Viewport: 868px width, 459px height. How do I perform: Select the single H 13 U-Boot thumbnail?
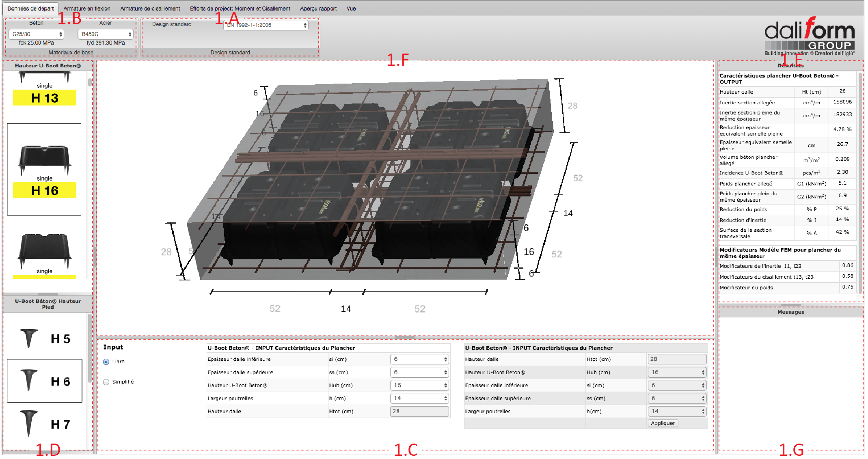45,89
